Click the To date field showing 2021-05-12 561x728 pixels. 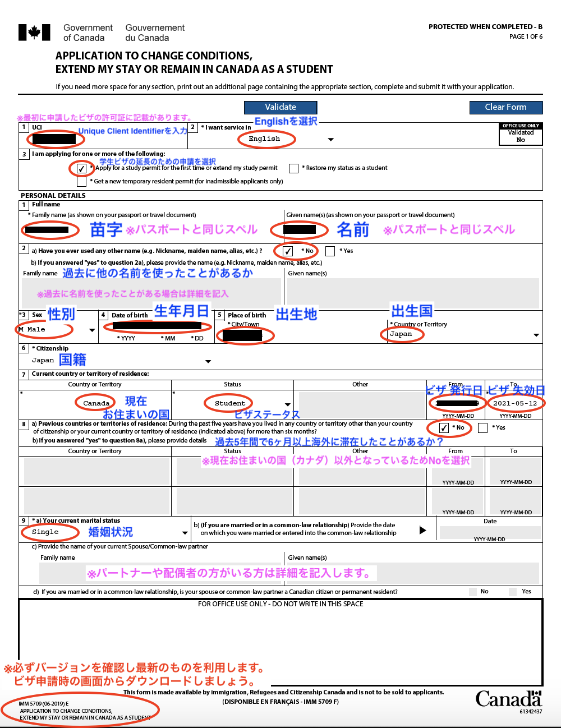tap(515, 403)
